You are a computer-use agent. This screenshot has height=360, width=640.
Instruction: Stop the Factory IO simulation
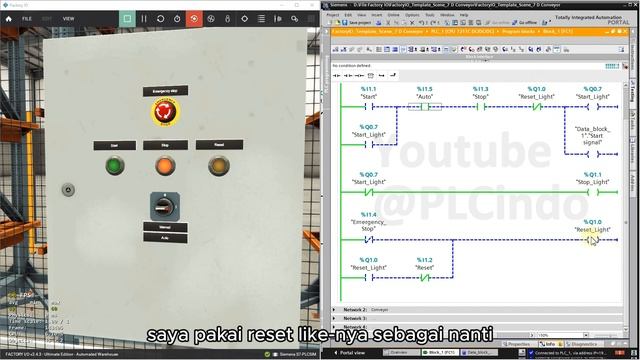coord(127,19)
